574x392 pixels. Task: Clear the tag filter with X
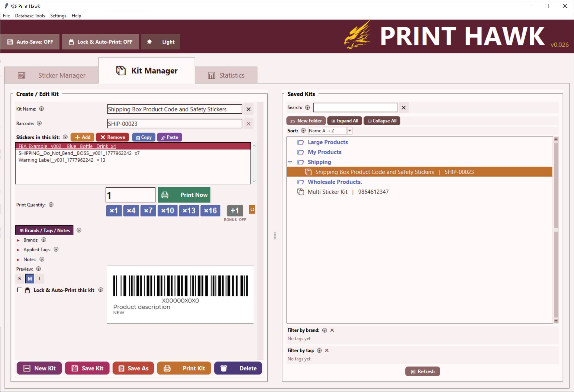point(327,350)
